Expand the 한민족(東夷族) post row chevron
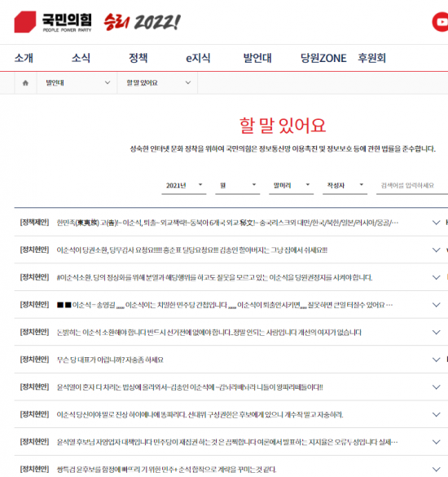This screenshot has width=448, height=477. [436, 223]
